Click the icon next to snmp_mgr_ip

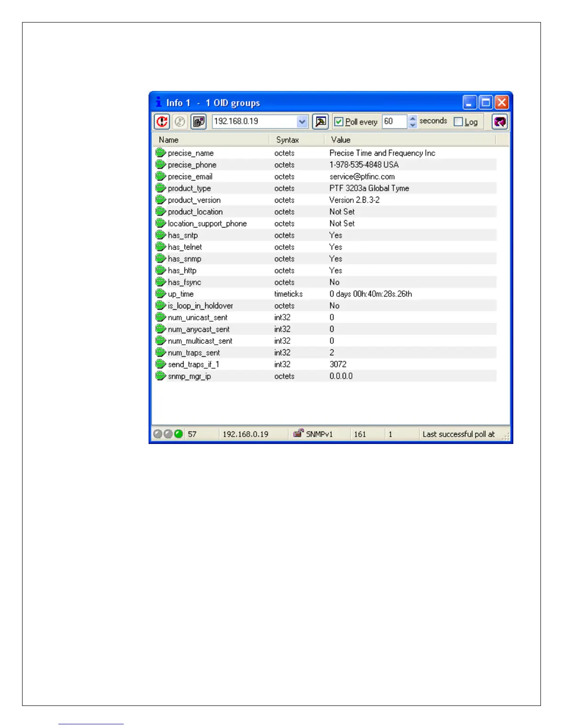161,375
